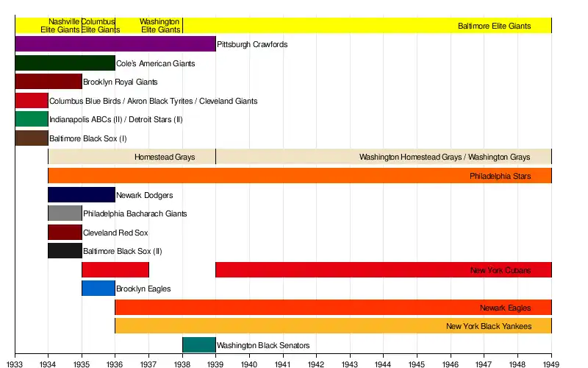The height and width of the screenshot is (368, 588).
Task: Click the "Baltimore Elite Giants" label
Action: (x=494, y=26)
